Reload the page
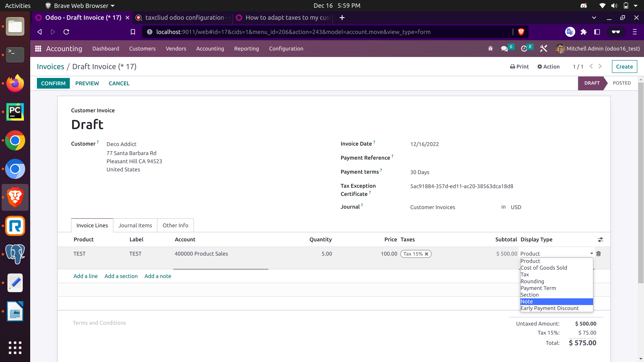The height and width of the screenshot is (362, 644). coord(66,32)
